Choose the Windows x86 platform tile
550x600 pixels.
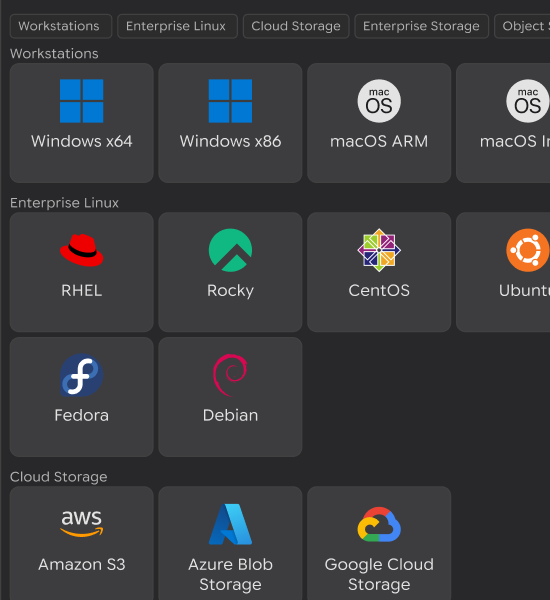click(x=230, y=123)
